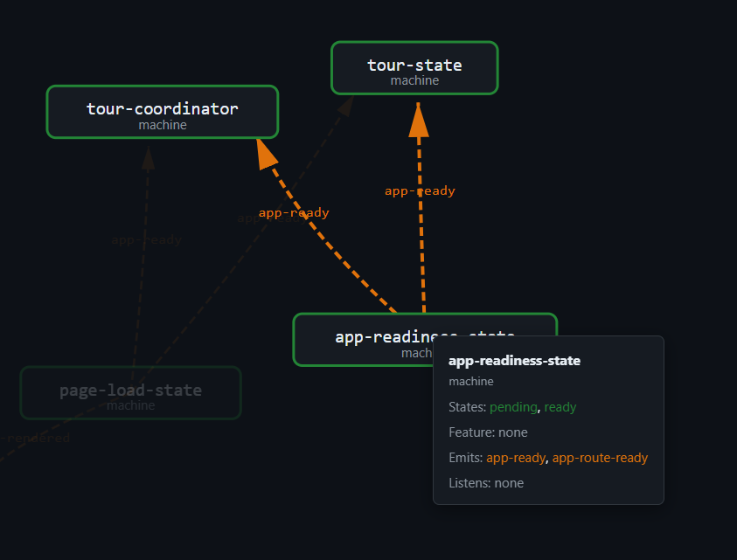
Task: Select the tour-state machine node
Action: tap(414, 67)
